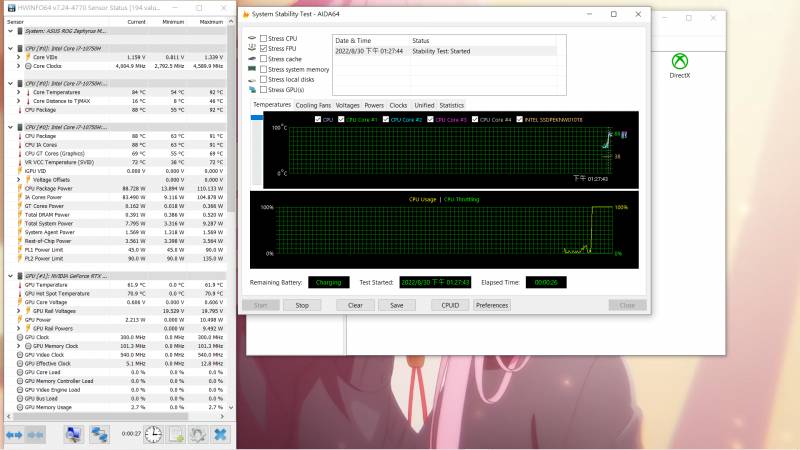This screenshot has height=450, width=800.
Task: Open the Powers tab
Action: click(374, 105)
